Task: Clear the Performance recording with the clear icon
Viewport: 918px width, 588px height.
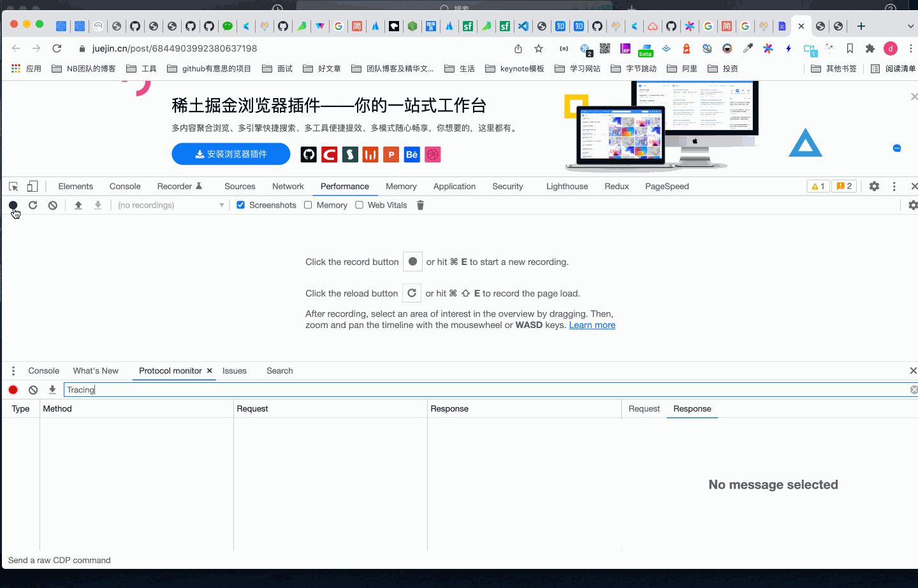Action: click(x=53, y=205)
